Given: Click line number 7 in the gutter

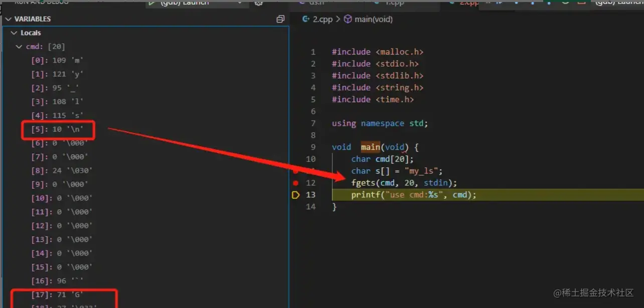Looking at the screenshot, I should (x=313, y=123).
